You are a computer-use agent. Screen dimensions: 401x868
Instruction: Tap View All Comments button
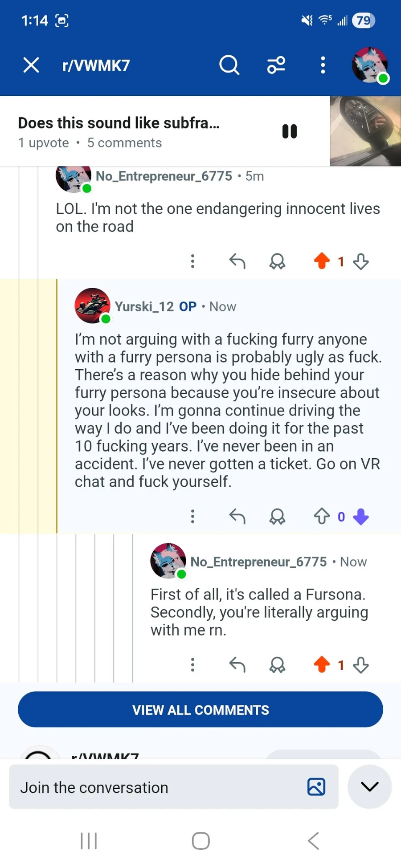200,709
